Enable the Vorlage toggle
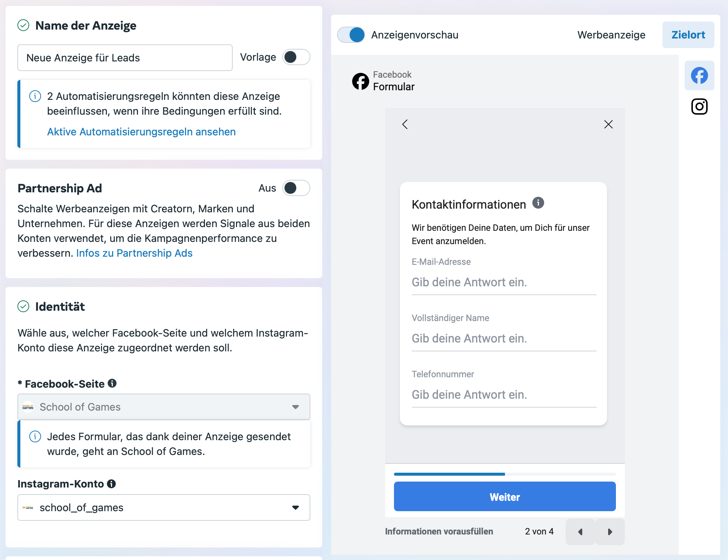 tap(296, 57)
